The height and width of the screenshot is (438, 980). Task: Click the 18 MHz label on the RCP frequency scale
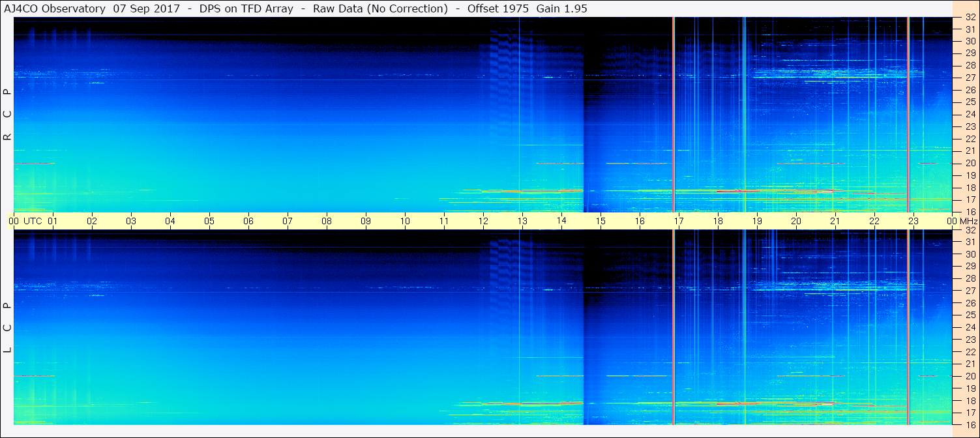(x=970, y=188)
